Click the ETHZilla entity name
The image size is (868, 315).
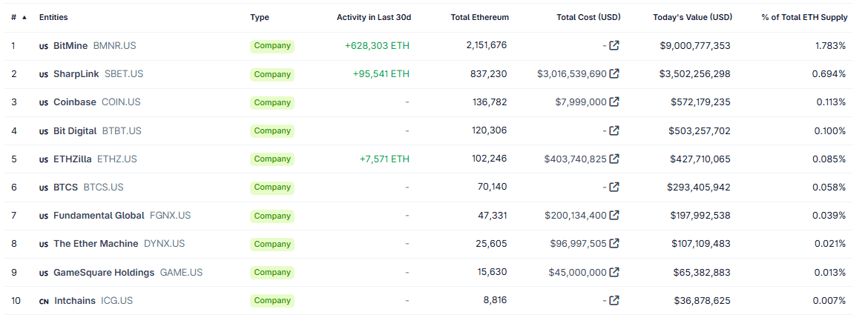[x=73, y=159]
